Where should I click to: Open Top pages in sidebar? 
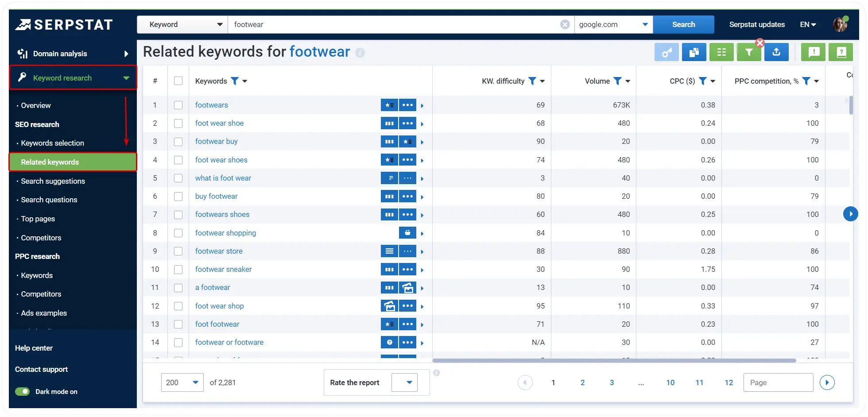(x=38, y=219)
